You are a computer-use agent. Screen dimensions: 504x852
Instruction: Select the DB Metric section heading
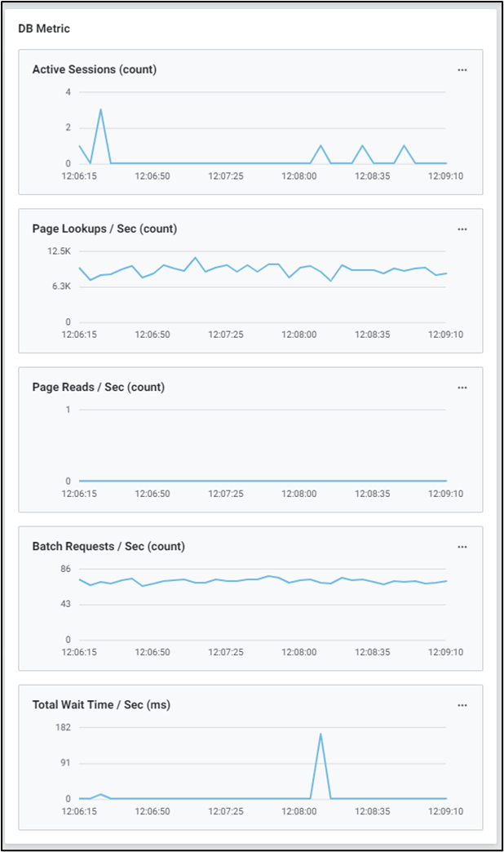pyautogui.click(x=44, y=29)
